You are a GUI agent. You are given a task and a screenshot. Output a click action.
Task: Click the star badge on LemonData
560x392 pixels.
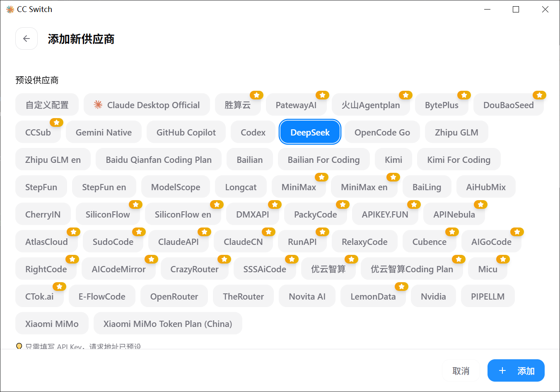(x=401, y=287)
